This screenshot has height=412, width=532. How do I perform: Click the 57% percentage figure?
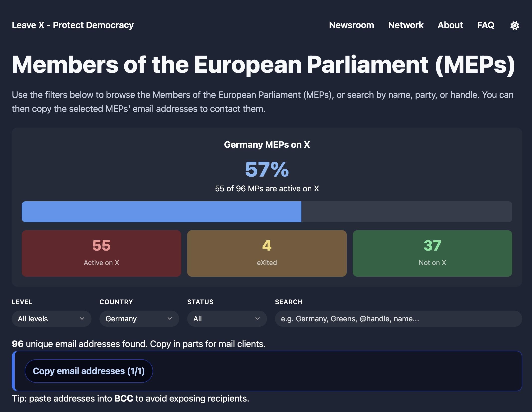coord(267,169)
